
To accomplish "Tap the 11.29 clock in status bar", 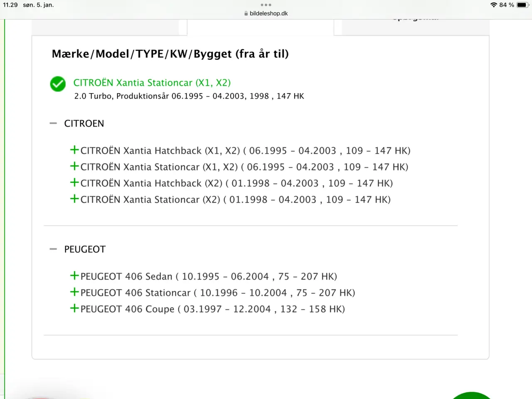I will (10, 5).
